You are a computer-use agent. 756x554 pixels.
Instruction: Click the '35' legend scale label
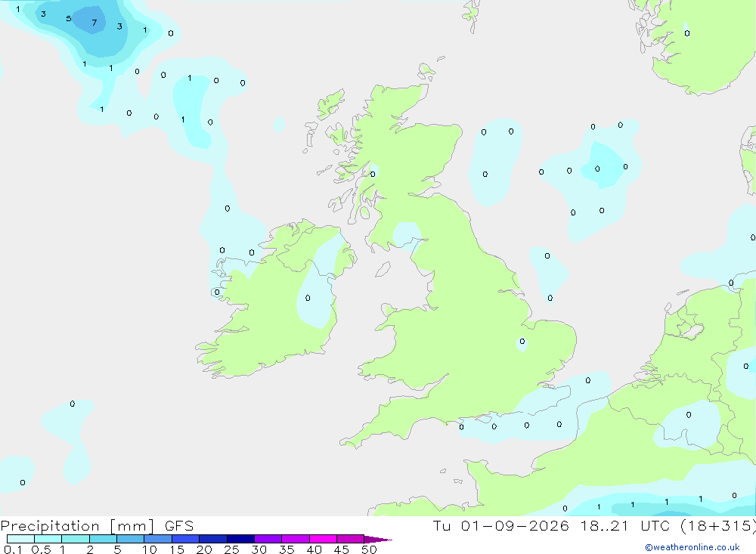tap(287, 549)
